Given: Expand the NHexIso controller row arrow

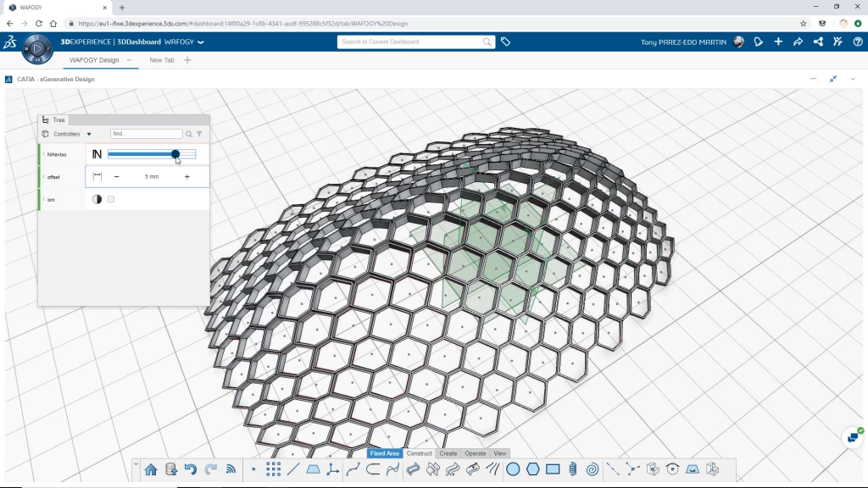Looking at the screenshot, I should 44,154.
